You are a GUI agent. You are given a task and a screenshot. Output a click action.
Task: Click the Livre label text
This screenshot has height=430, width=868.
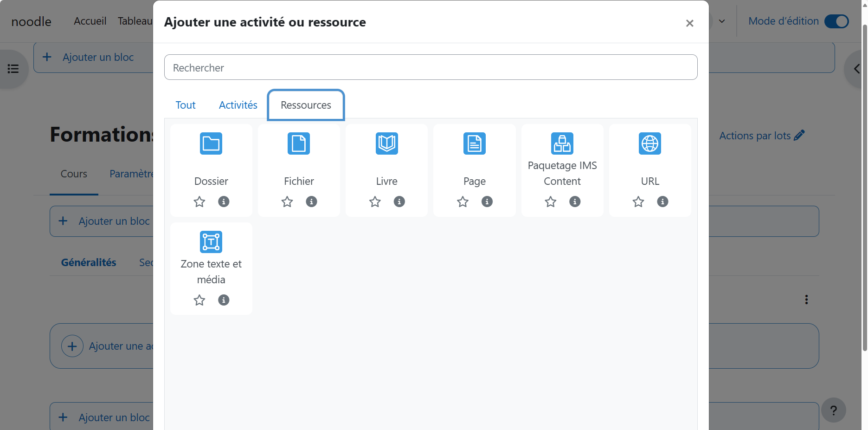tap(387, 181)
